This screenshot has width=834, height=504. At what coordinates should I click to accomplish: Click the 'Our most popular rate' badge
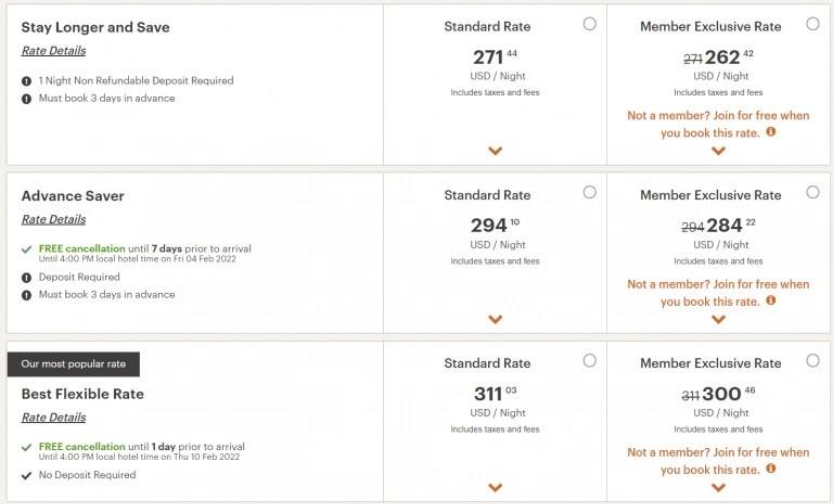tap(73, 364)
